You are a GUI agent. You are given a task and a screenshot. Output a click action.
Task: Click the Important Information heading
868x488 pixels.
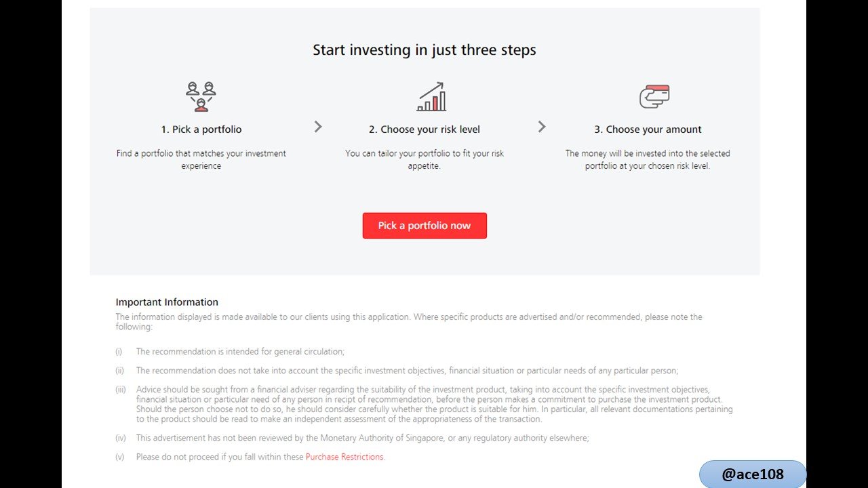click(x=167, y=302)
